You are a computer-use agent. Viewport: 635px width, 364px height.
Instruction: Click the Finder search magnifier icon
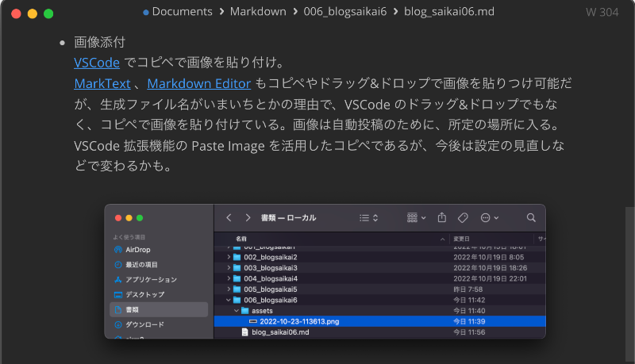click(x=531, y=217)
